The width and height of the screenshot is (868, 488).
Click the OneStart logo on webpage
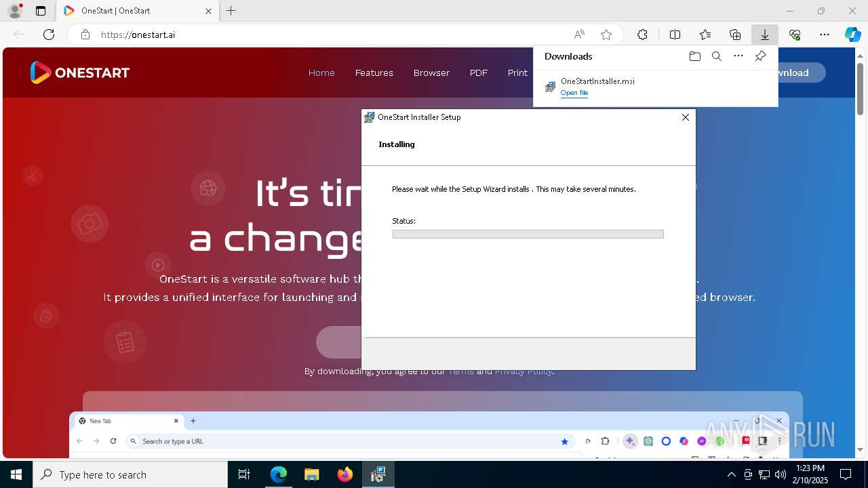click(80, 73)
